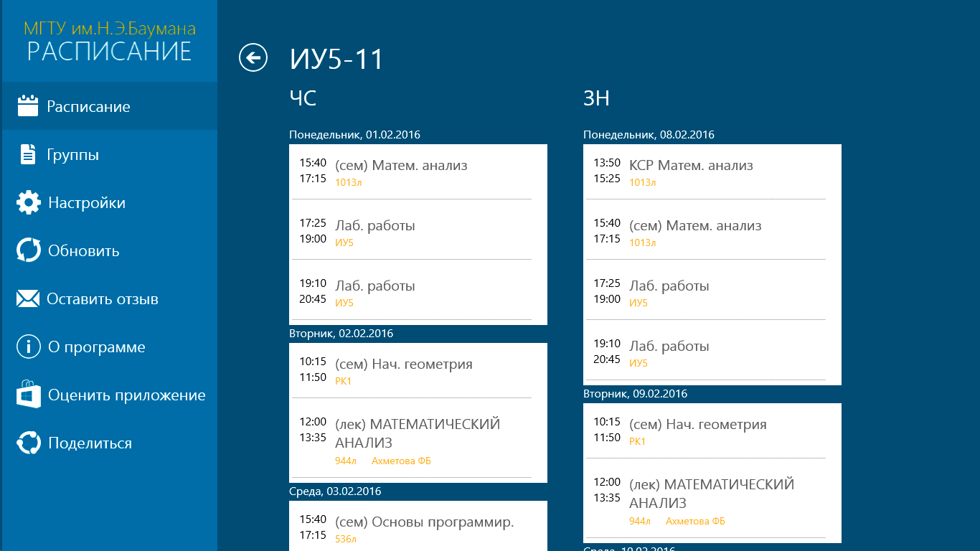Click room 1013л under КСР Матем. анализ
Viewport: 980px width, 551px height.
642,183
